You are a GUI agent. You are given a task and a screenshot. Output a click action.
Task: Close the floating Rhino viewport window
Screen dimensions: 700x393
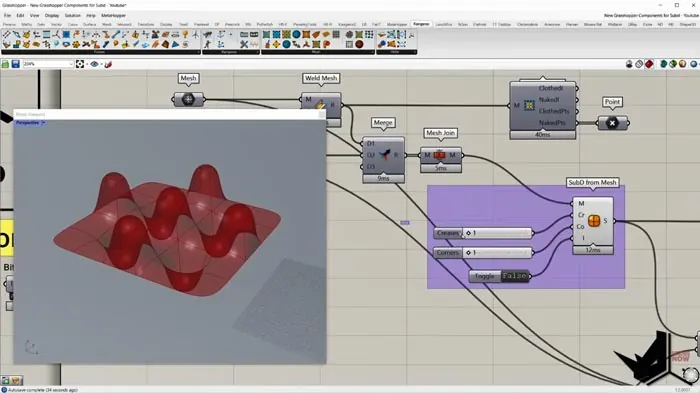tap(321, 114)
